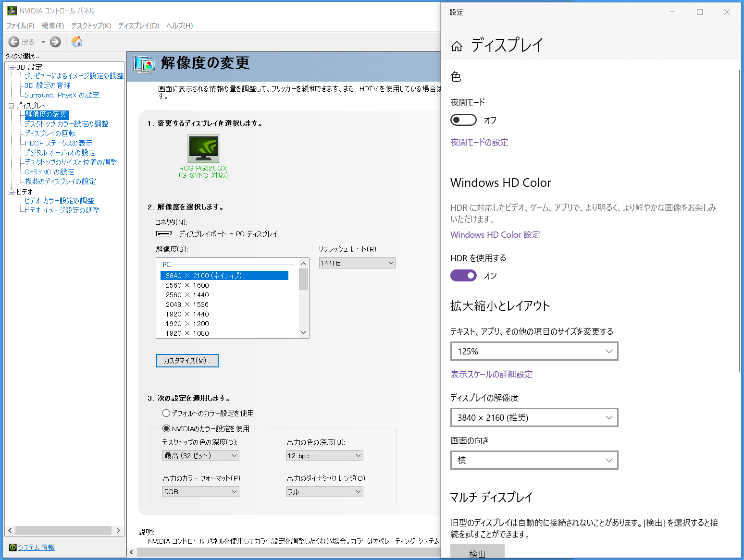The height and width of the screenshot is (560, 744).
Task: Open 3D 設定の管理 tree item
Action: pyautogui.click(x=48, y=85)
